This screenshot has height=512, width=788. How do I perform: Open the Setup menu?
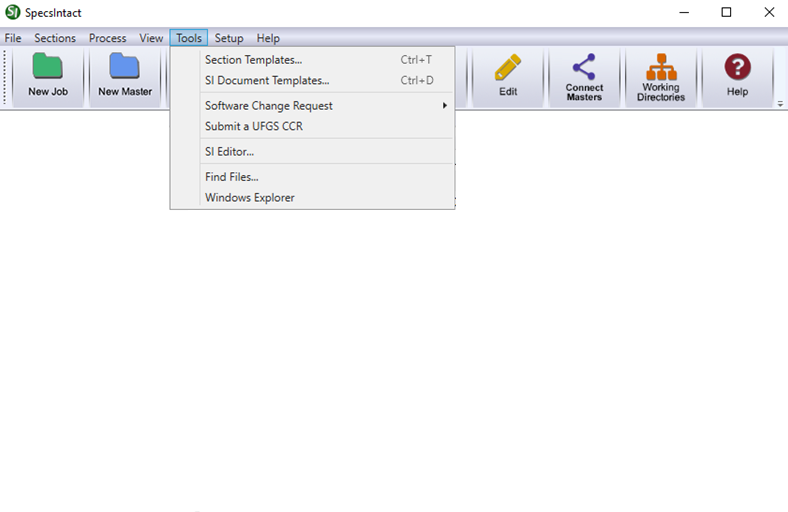[229, 38]
